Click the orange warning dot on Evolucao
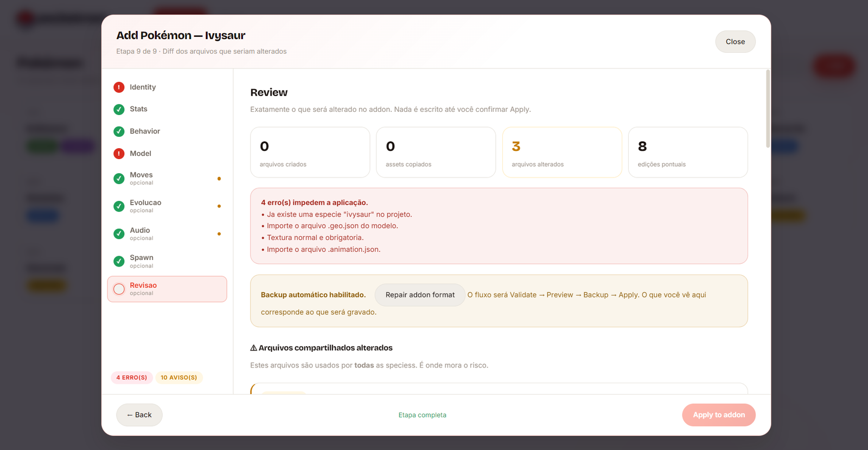 [x=219, y=206]
